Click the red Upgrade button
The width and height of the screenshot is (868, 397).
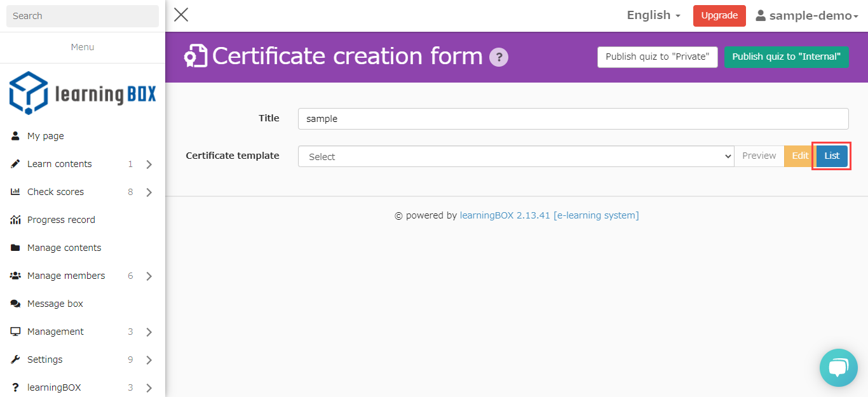tap(719, 16)
